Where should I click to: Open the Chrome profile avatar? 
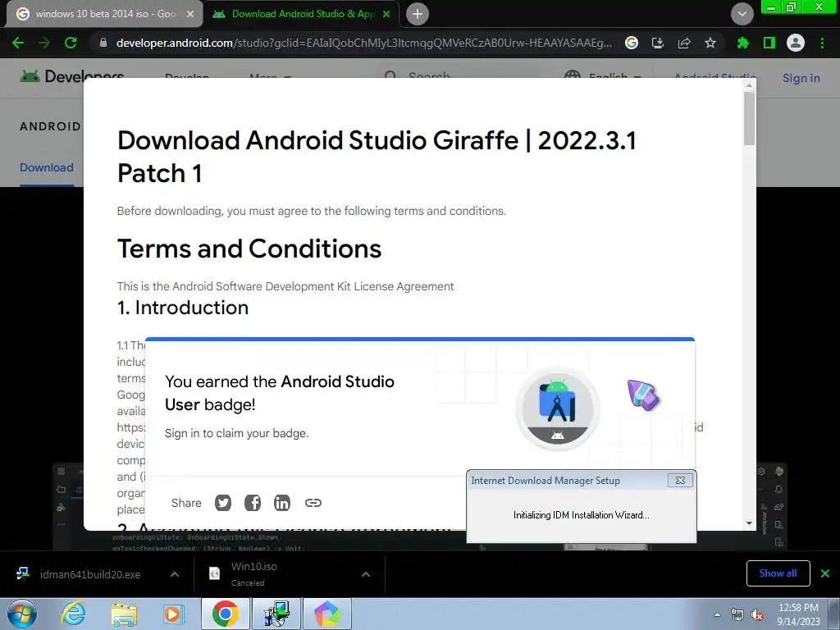tap(796, 43)
